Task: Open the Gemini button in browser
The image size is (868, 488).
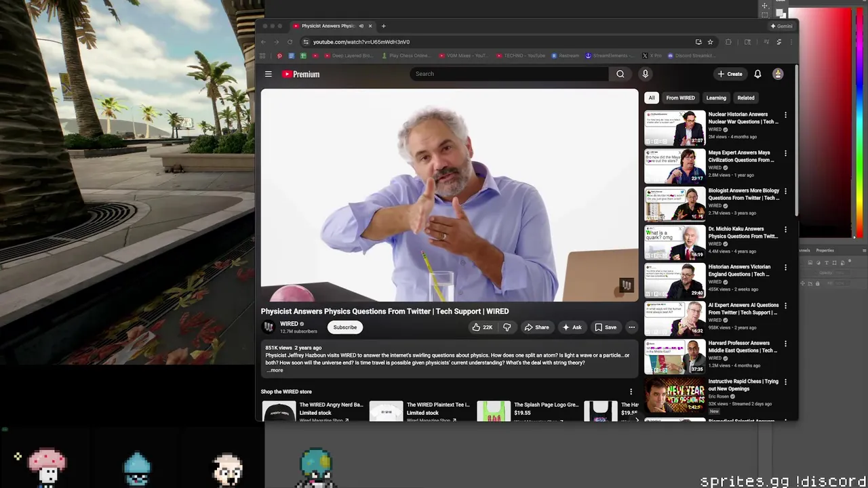Action: (782, 26)
